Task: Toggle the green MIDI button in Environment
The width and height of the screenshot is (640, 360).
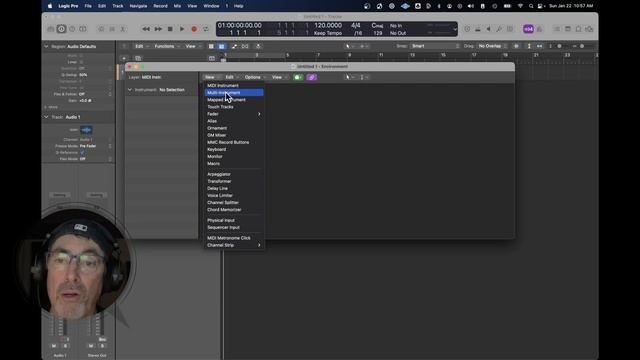Action: pyautogui.click(x=298, y=77)
